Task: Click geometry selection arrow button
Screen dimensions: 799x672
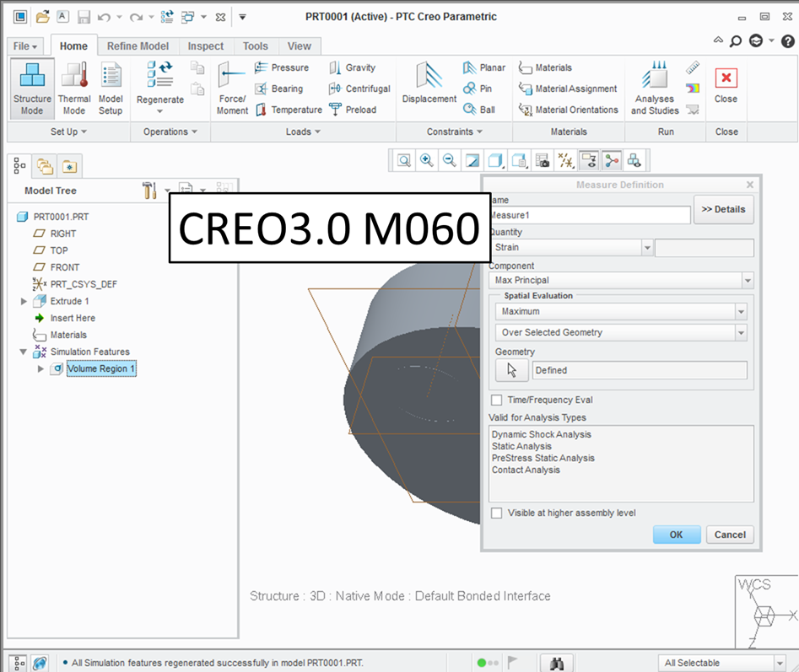Action: coord(511,370)
